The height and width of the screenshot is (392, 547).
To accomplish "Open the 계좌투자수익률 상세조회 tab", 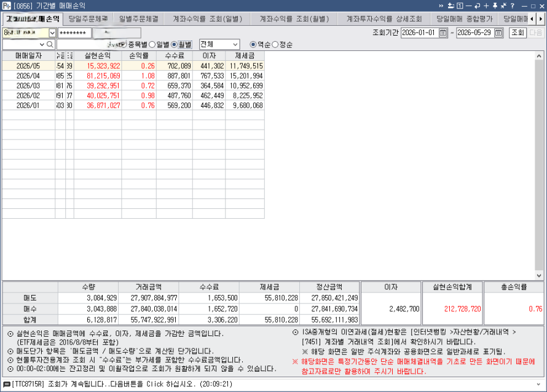I will [384, 19].
